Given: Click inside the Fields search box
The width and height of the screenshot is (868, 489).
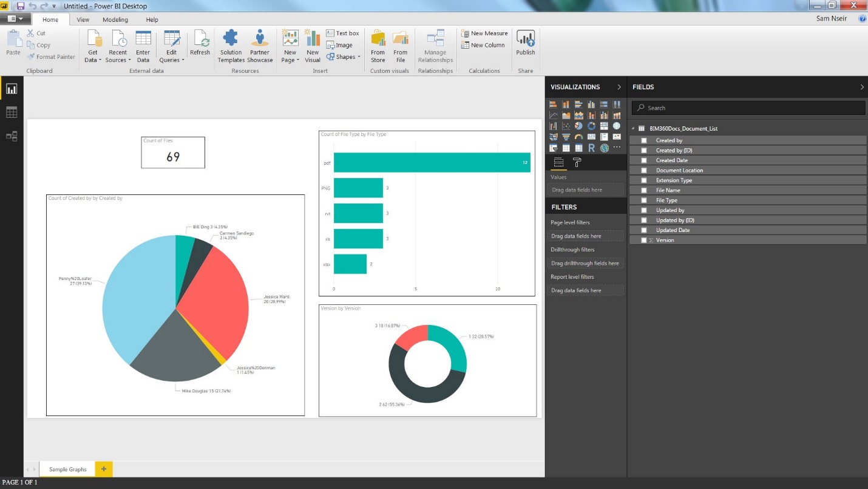Looking at the screenshot, I should [747, 107].
